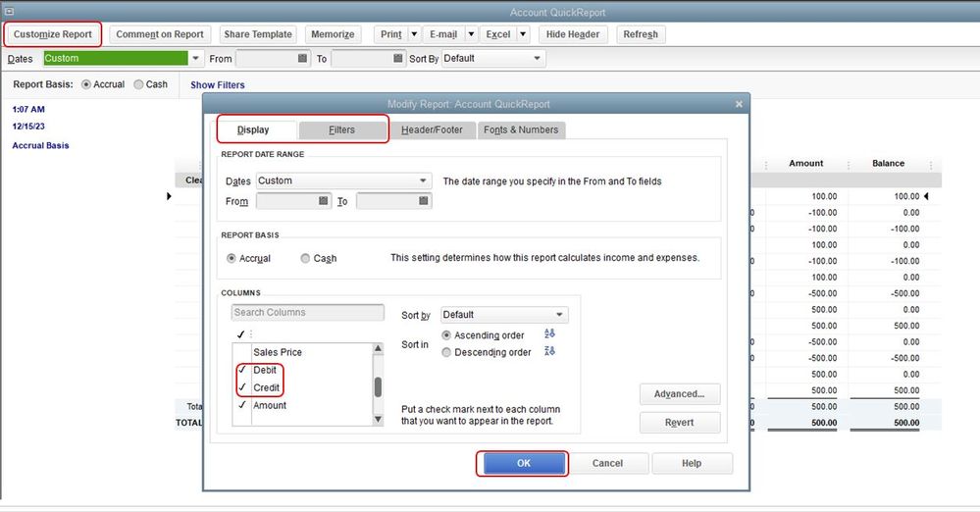Choose Accrual radio in dialog
The image size is (980, 512).
pos(232,258)
